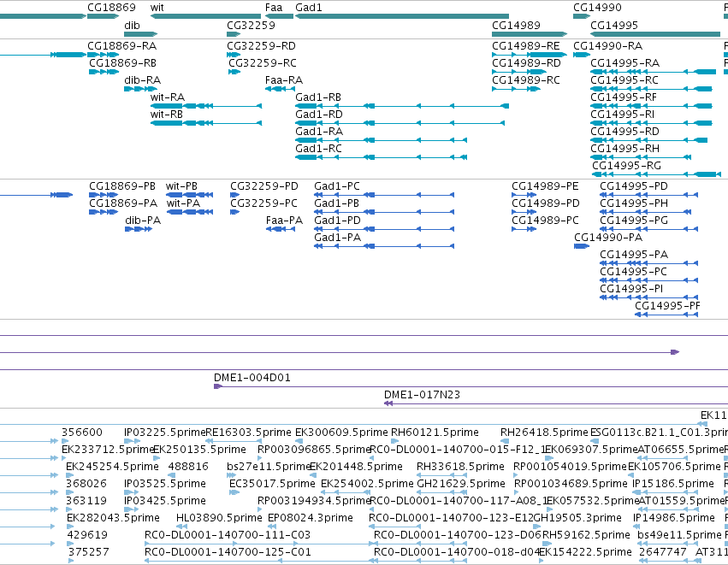Screen dimensions: 728x565
Task: Select transcript wit-RA
Action: click(167, 97)
